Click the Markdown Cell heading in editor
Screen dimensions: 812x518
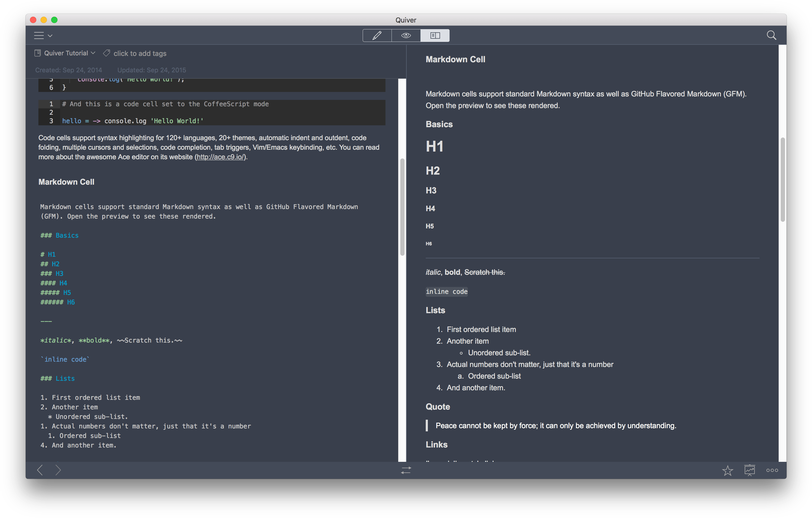point(66,182)
